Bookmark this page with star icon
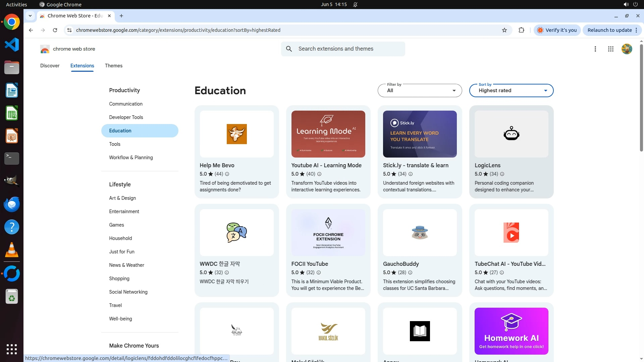 tap(504, 30)
